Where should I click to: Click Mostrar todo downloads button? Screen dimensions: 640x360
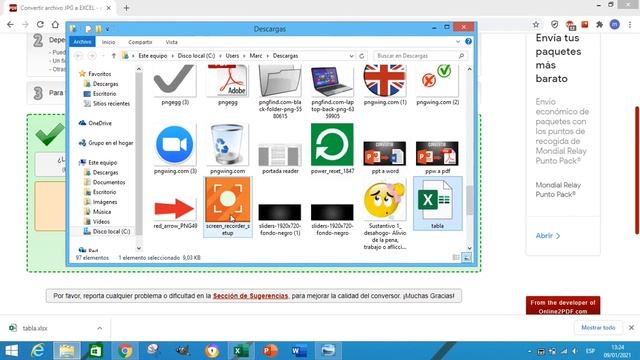pyautogui.click(x=598, y=328)
